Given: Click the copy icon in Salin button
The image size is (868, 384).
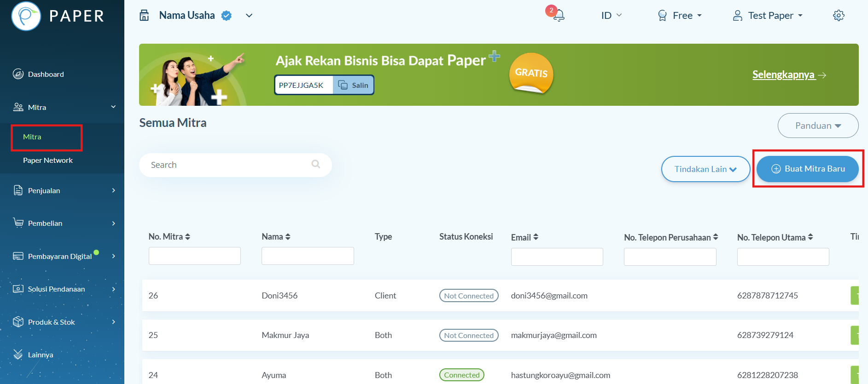Looking at the screenshot, I should tap(343, 85).
